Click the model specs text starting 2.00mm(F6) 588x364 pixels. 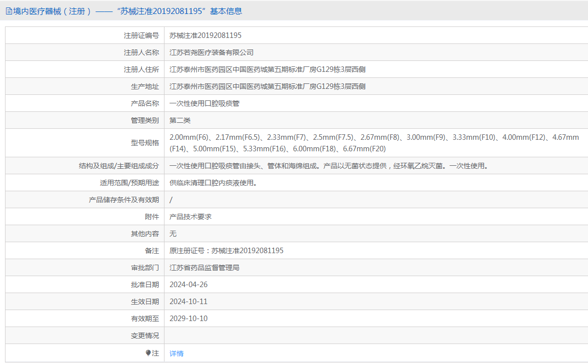click(374, 143)
